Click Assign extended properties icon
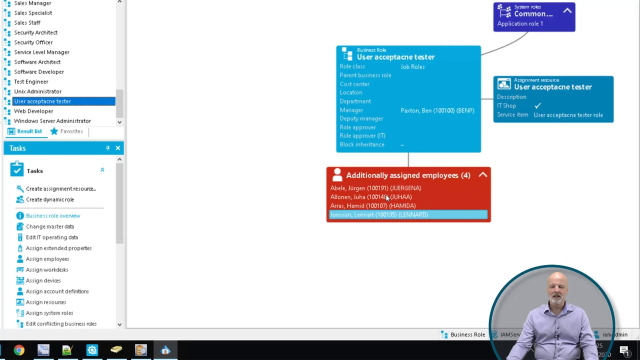 click(x=20, y=248)
